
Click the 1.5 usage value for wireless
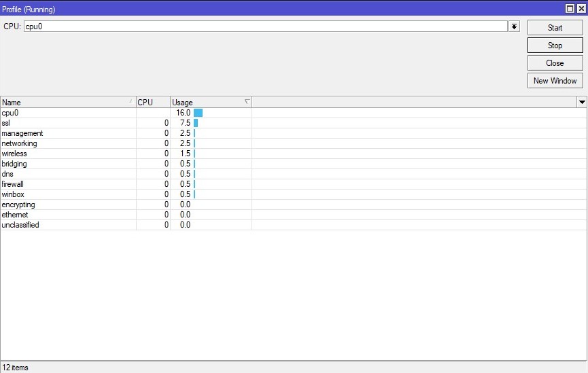click(x=186, y=154)
